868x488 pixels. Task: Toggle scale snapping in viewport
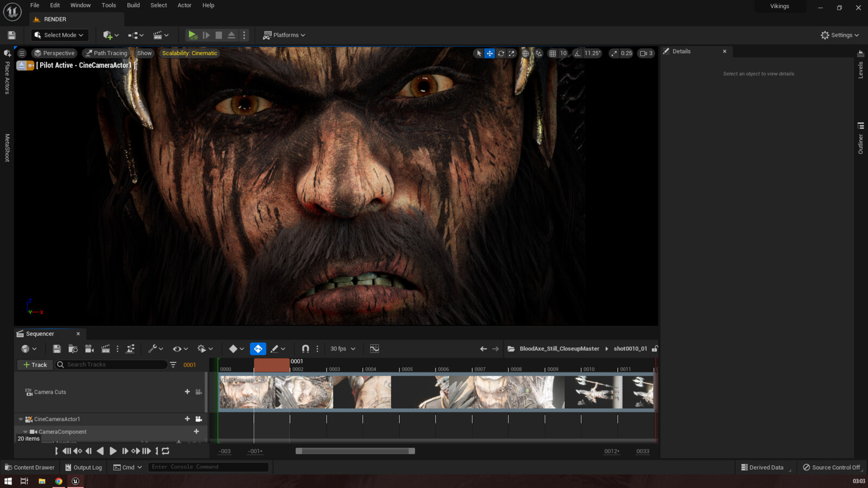(614, 53)
